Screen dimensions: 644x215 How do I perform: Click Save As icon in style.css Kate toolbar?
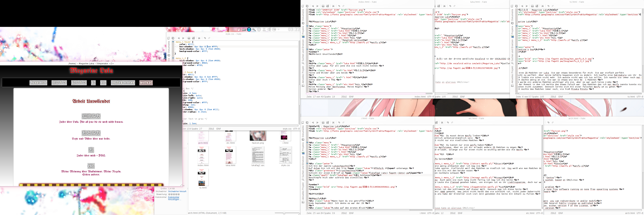point(194,38)
